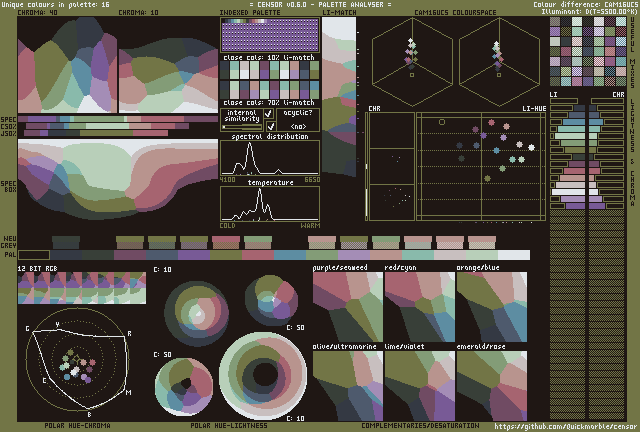The width and height of the screenshot is (640, 432).
Task: Select the red/cyan complementary map
Action: pyautogui.click(x=419, y=304)
